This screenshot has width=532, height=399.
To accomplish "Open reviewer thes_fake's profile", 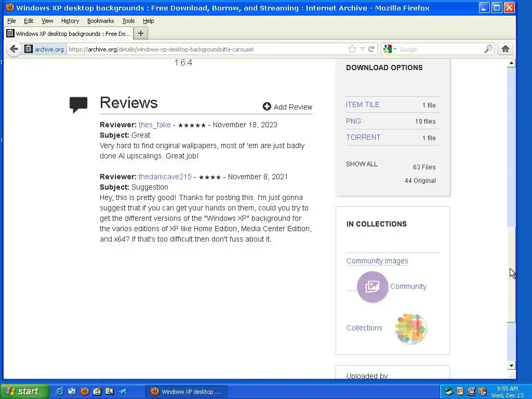I will [154, 125].
